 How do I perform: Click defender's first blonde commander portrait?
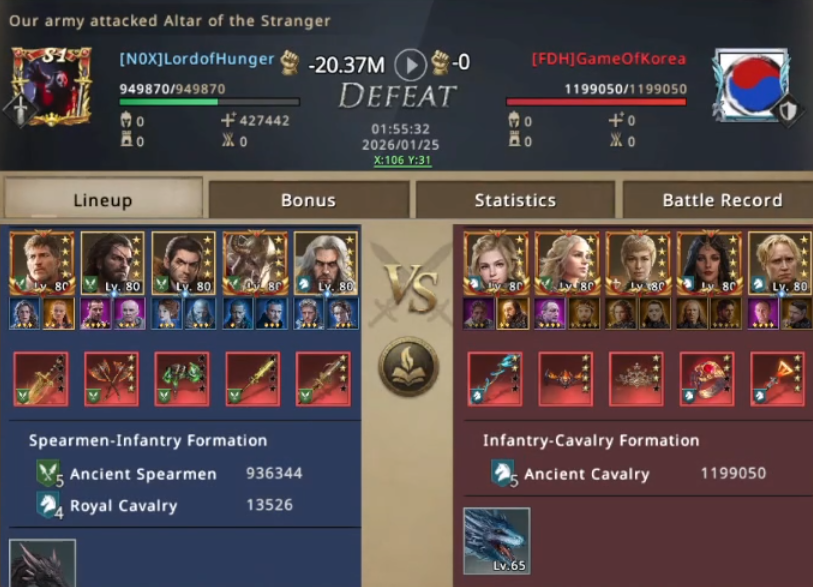tap(496, 263)
